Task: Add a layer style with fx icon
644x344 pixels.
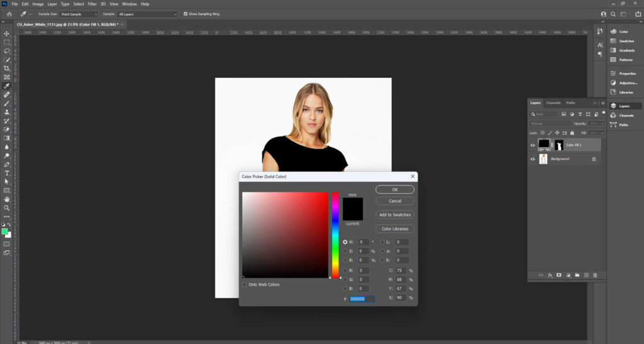Action: pos(550,275)
